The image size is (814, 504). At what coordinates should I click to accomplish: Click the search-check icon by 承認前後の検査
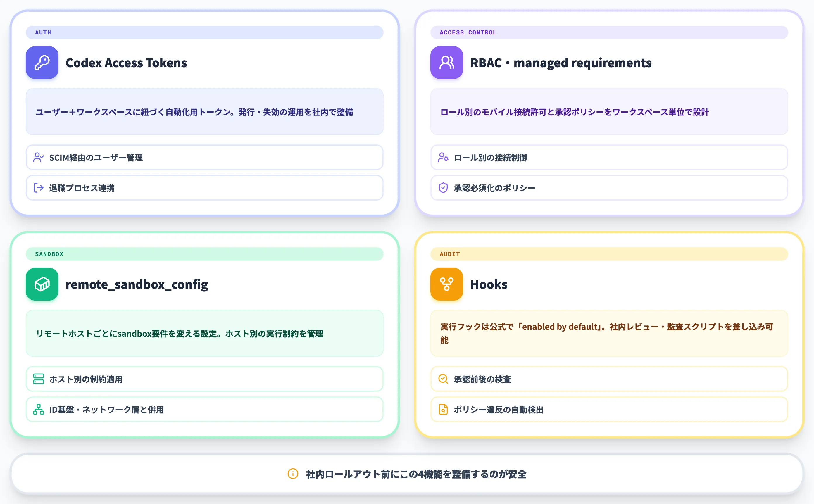click(x=443, y=379)
